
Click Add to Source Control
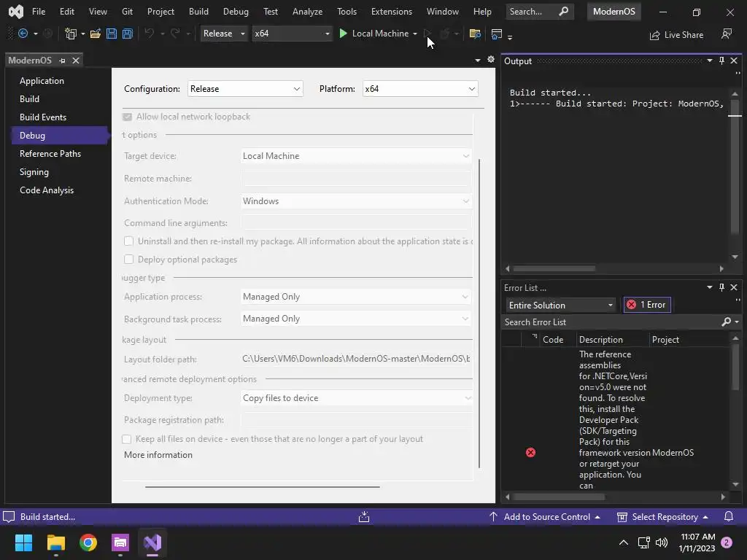pos(544,517)
